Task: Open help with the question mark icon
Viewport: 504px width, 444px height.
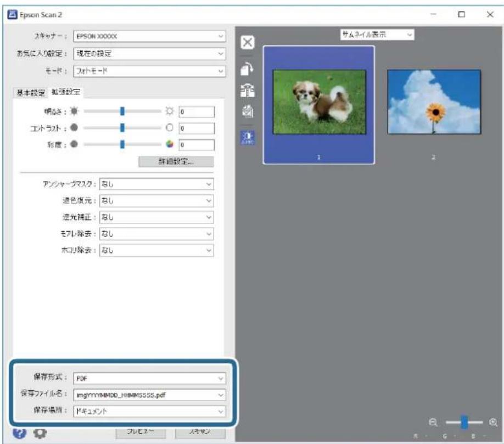Action: click(x=19, y=433)
